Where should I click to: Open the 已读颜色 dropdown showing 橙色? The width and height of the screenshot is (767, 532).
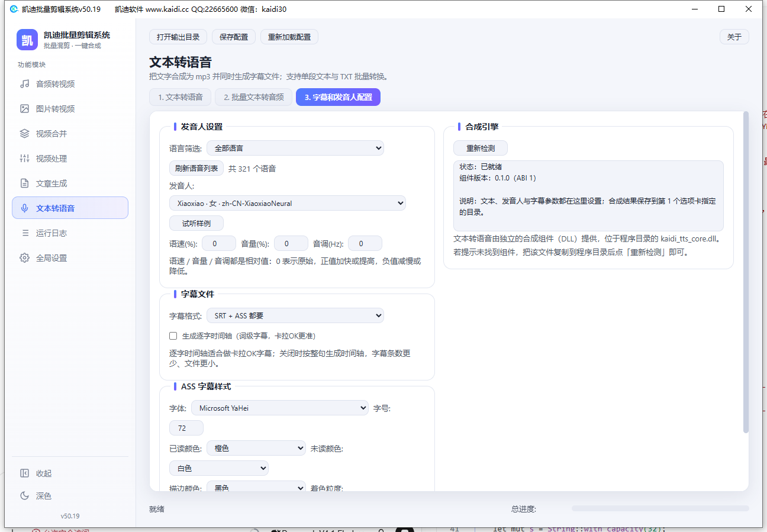click(x=256, y=449)
